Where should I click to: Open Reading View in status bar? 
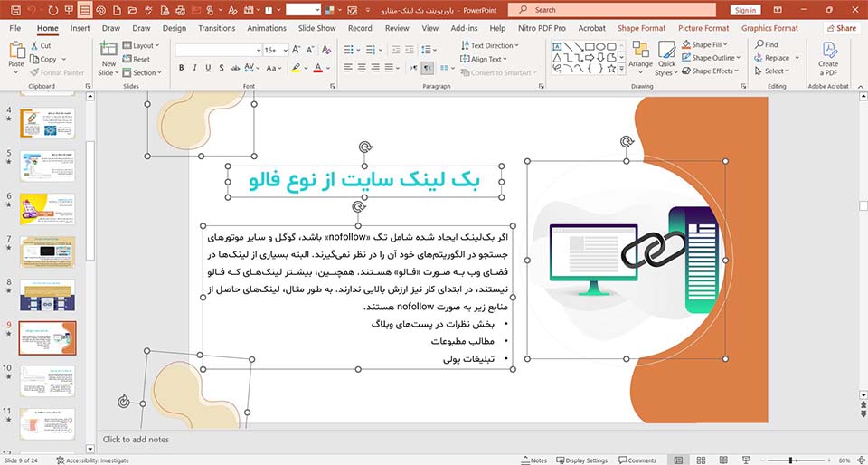pos(723,460)
